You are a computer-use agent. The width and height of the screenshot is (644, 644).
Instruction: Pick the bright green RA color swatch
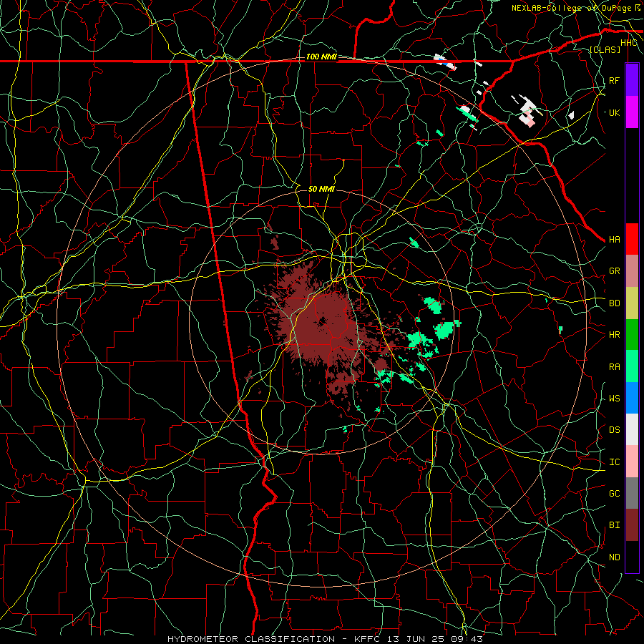coord(632,366)
